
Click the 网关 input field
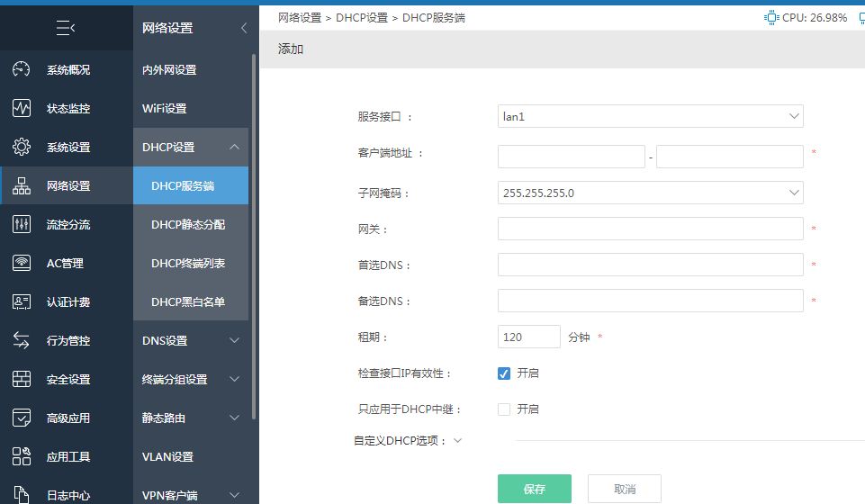[651, 229]
